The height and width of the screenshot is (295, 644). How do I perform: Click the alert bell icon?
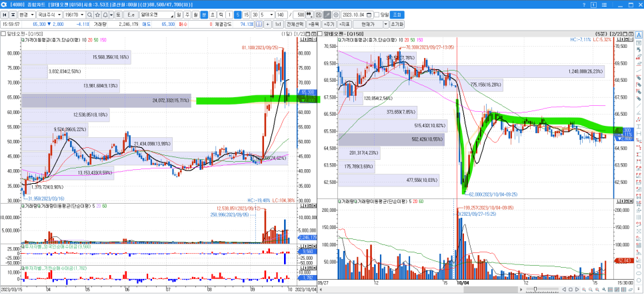[105, 15]
